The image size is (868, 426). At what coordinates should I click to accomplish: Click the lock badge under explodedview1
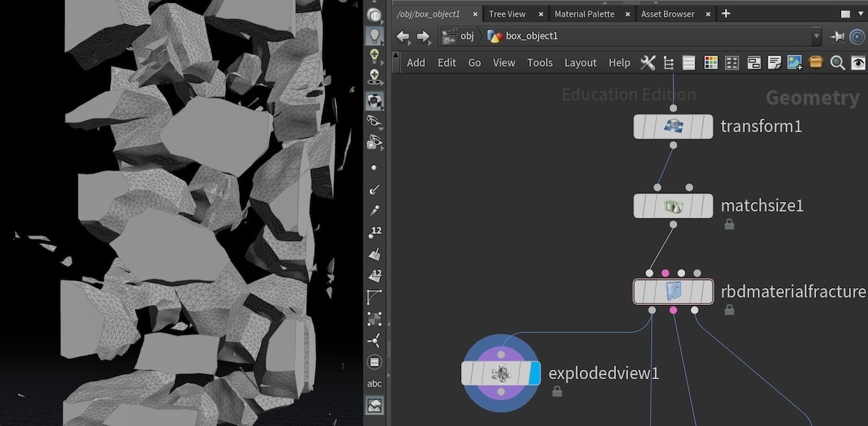click(556, 391)
